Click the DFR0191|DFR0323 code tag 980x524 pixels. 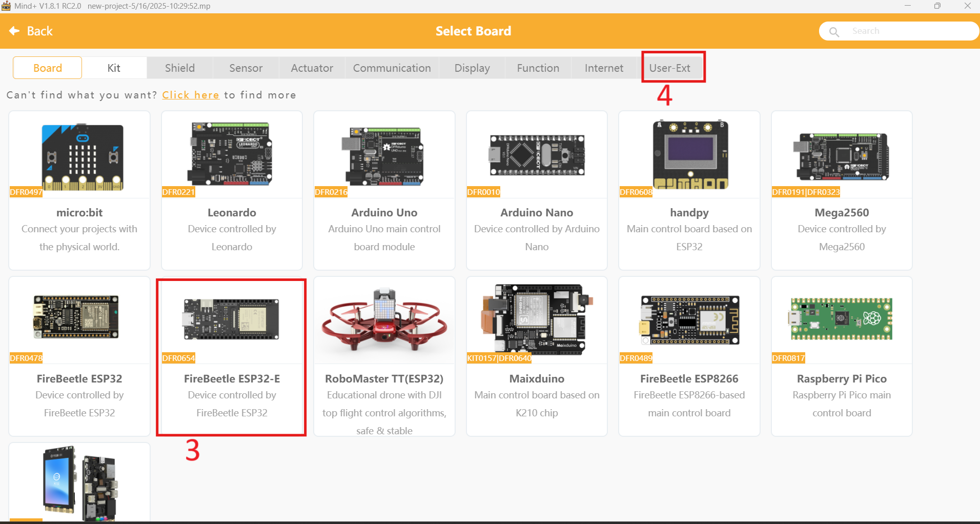pyautogui.click(x=806, y=192)
